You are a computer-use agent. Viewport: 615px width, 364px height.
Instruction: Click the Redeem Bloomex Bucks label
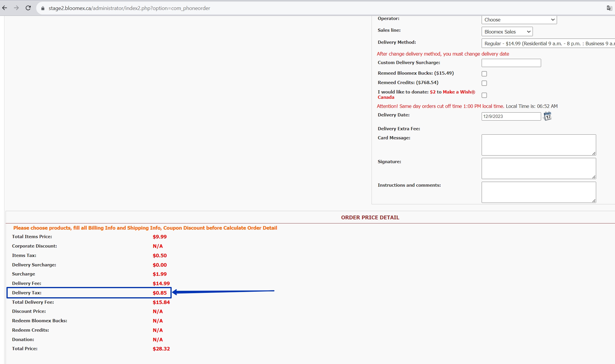point(39,321)
